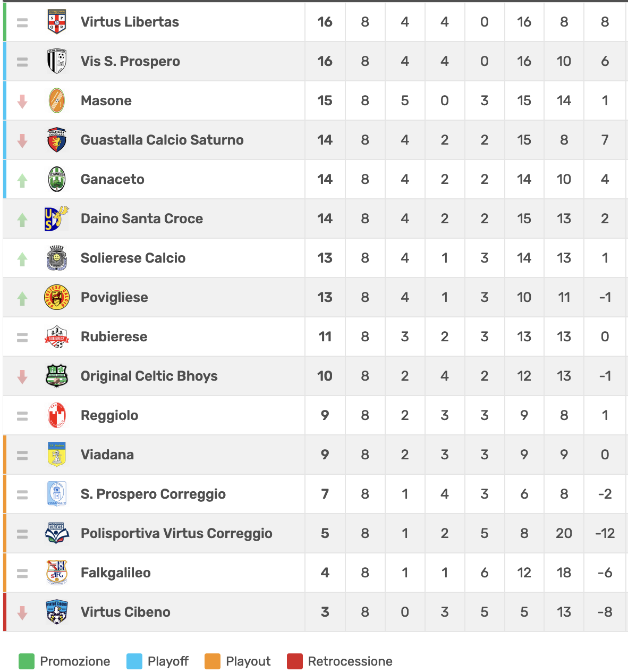Image resolution: width=628 pixels, height=672 pixels.
Task: Select the Reggiolo team name
Action: [x=109, y=415]
